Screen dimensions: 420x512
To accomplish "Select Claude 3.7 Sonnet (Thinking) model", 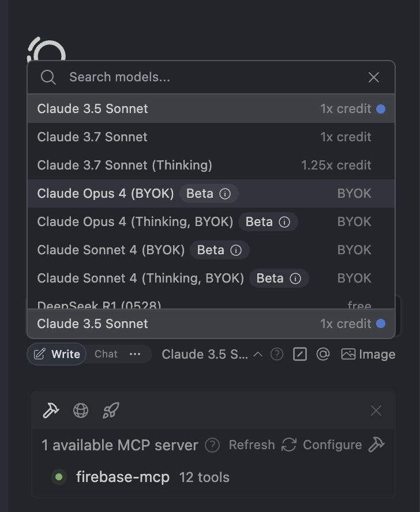I will tap(211, 165).
